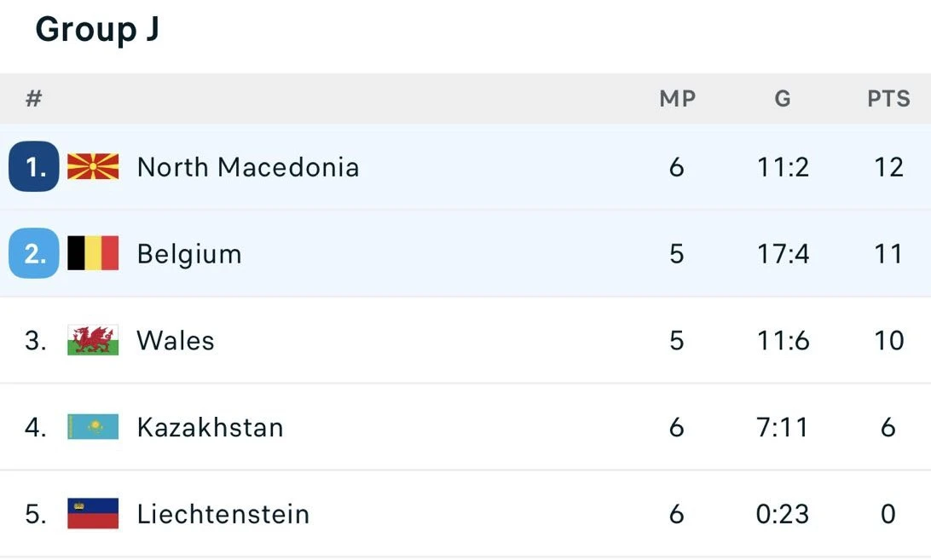Click the # rank column header
This screenshot has width=931, height=560.
(x=33, y=99)
